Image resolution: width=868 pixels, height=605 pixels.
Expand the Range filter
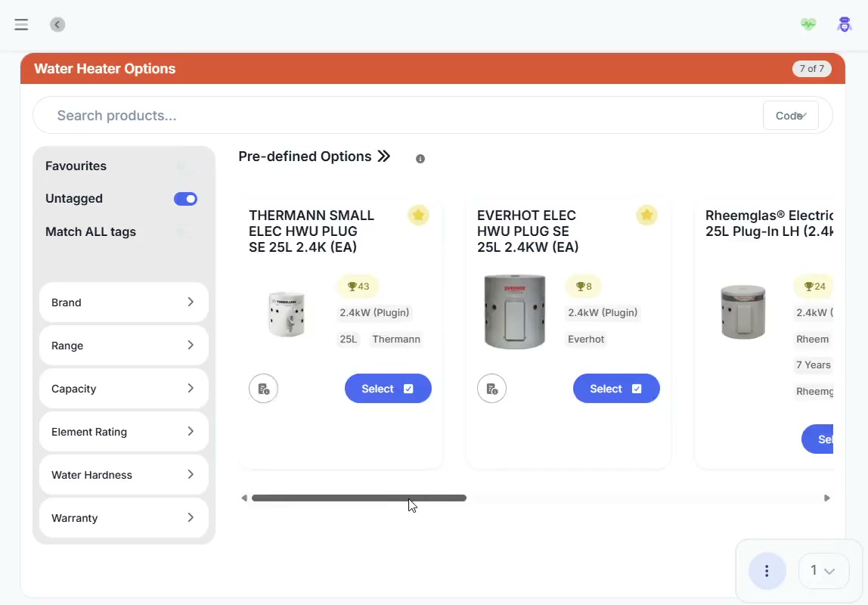pyautogui.click(x=123, y=346)
